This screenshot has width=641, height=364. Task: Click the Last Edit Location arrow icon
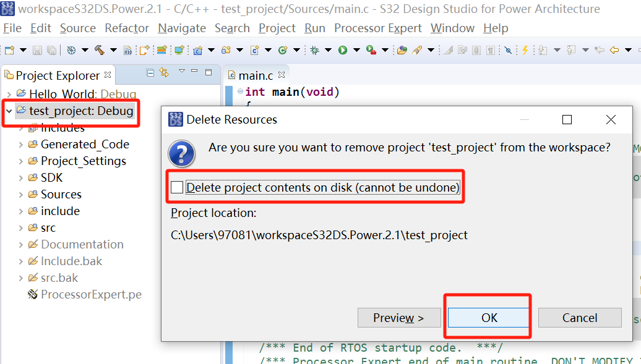tap(600, 50)
